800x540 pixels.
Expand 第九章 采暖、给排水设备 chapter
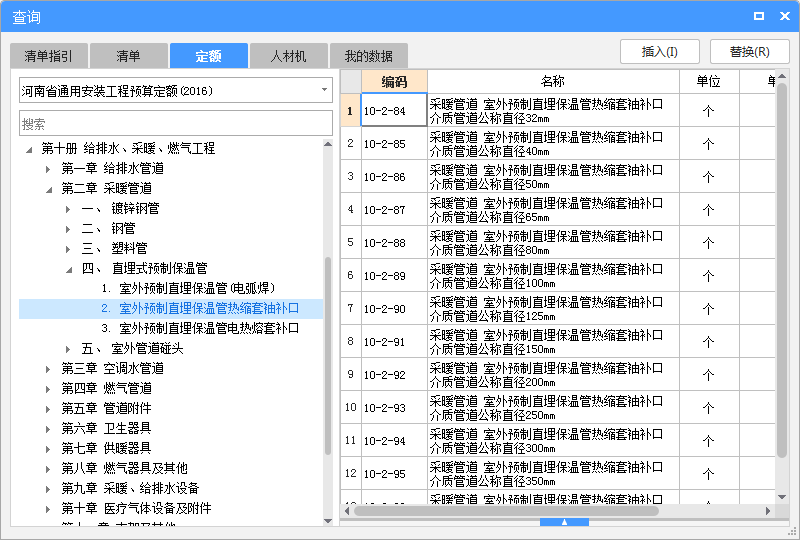click(x=48, y=488)
